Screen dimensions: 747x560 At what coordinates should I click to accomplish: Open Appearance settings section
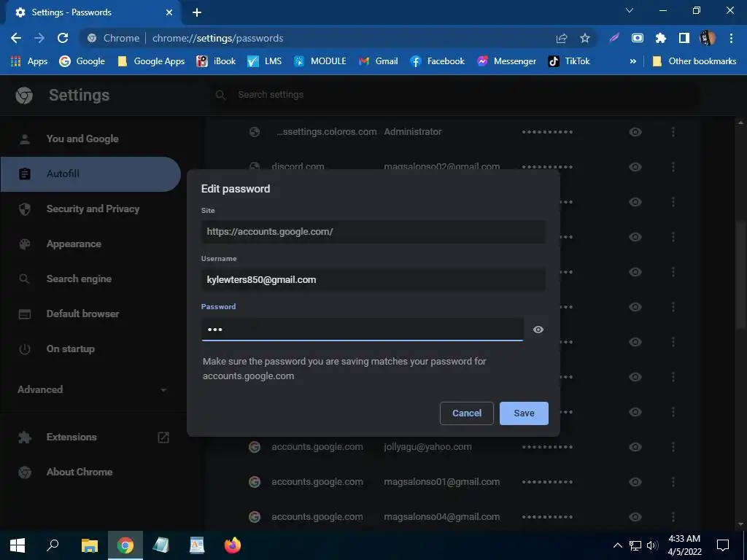point(90,244)
